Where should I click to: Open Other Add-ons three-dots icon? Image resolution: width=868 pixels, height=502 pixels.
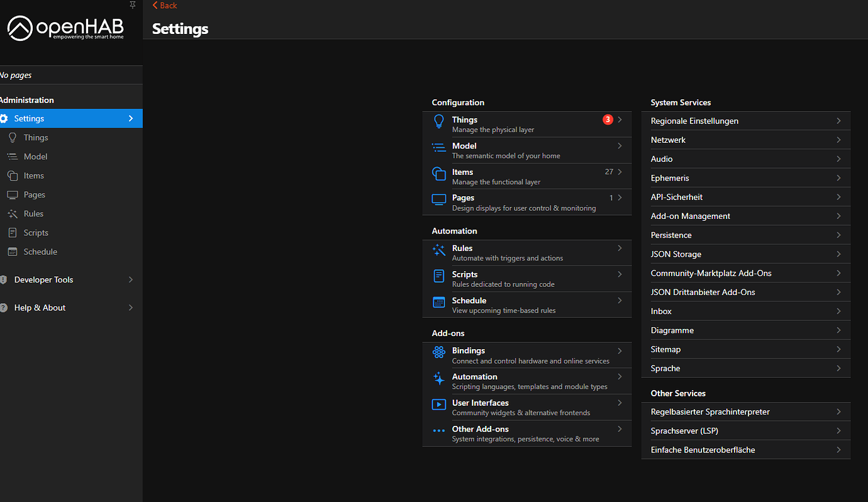(438, 431)
